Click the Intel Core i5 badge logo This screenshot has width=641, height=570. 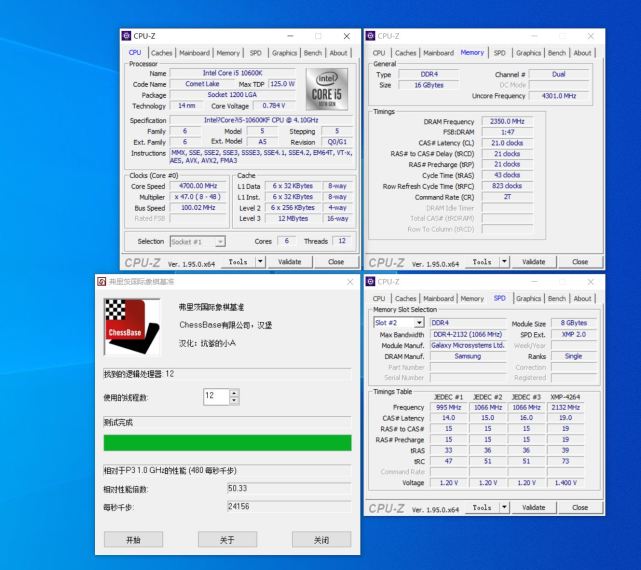[x=327, y=89]
